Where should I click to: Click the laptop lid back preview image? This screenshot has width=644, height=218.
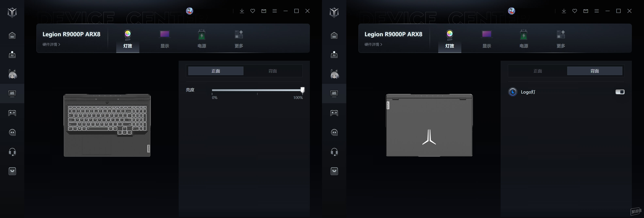coord(429,125)
